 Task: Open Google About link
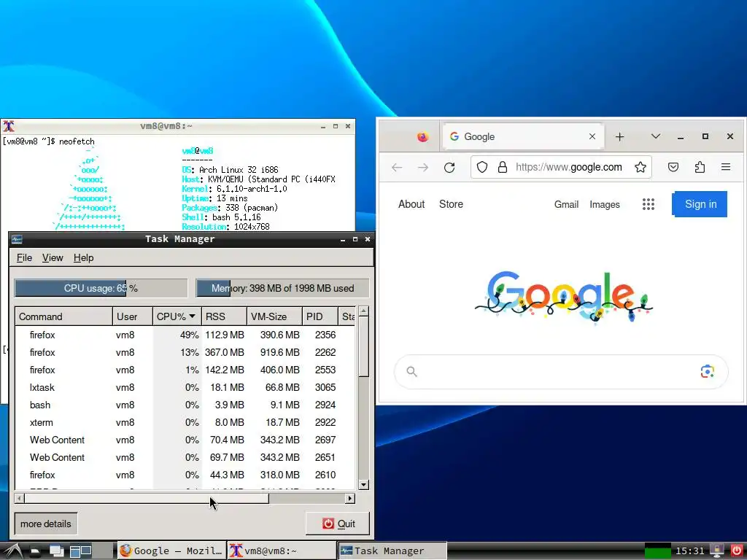(411, 204)
